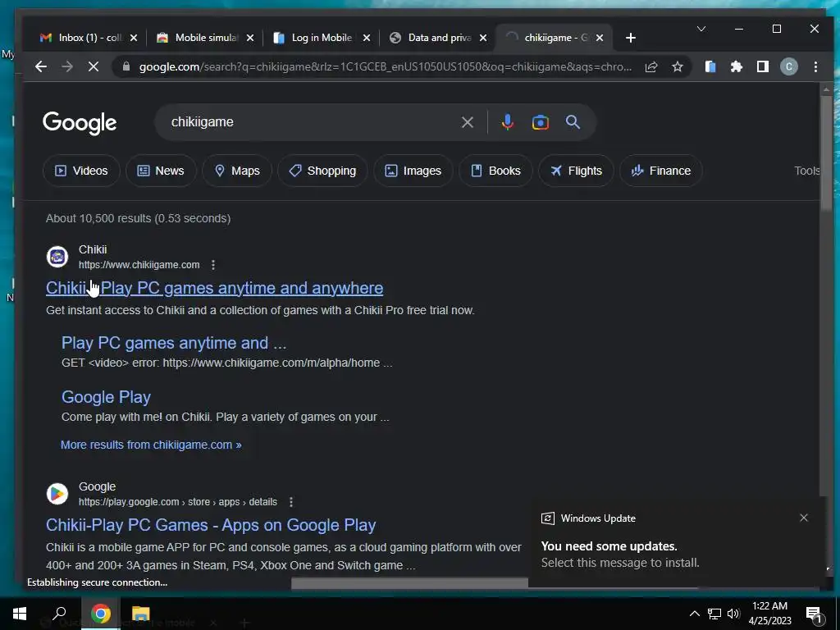Open options for the Chikii result
This screenshot has width=840, height=630.
pyautogui.click(x=213, y=265)
